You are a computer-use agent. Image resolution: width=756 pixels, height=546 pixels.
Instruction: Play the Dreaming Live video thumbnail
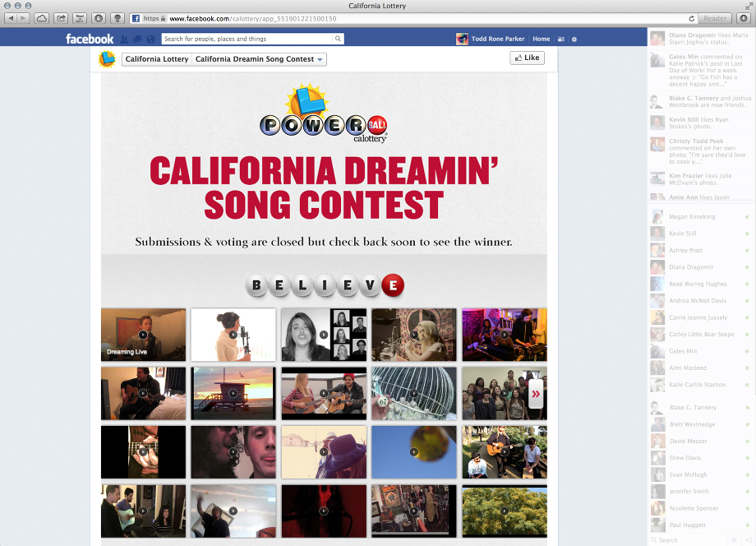click(143, 335)
